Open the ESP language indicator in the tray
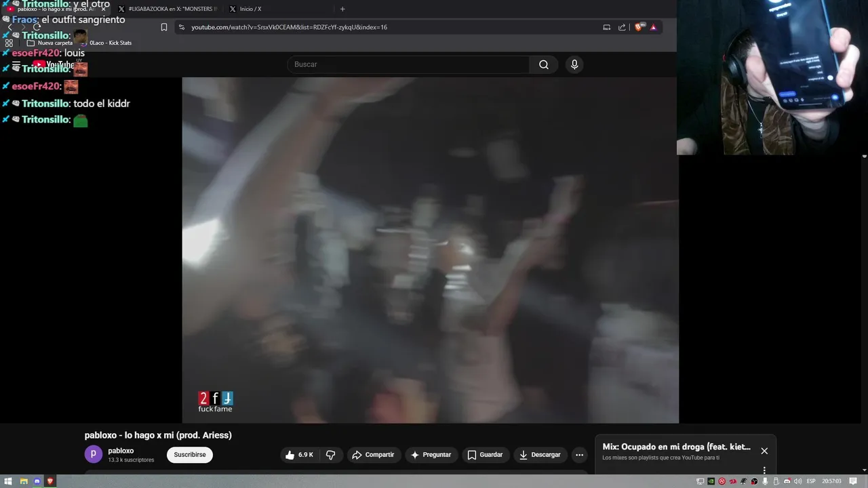Screen dimensions: 868x488 (x=811, y=481)
